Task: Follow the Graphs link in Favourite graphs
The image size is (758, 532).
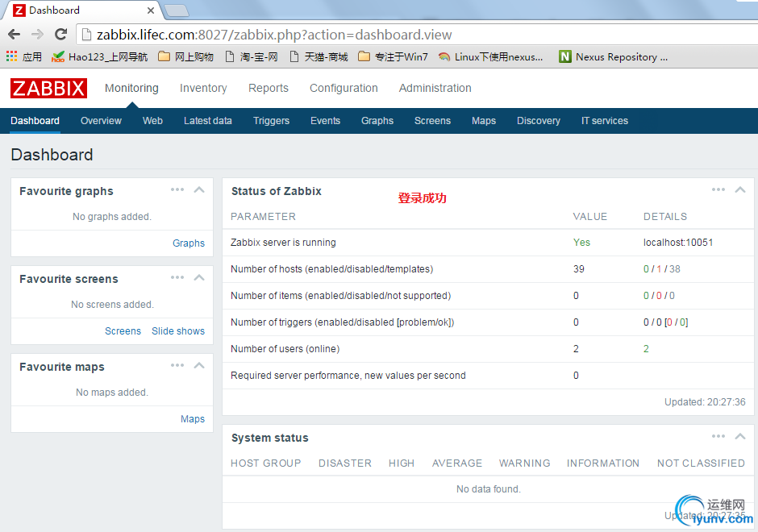Action: (189, 243)
